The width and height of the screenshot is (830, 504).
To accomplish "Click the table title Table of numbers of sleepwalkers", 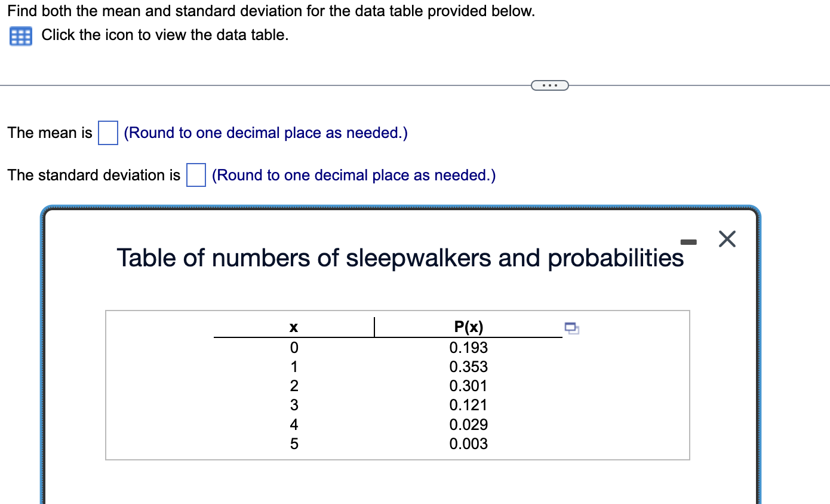I will point(400,258).
